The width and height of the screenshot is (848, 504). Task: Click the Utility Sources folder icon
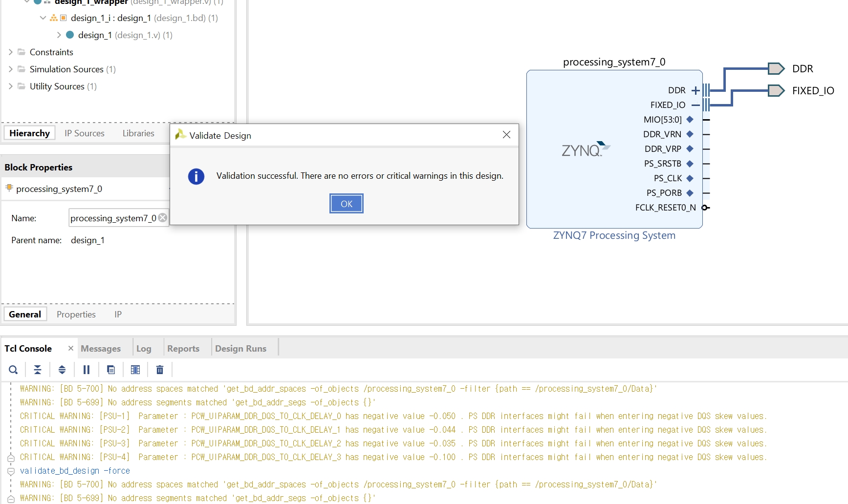click(22, 86)
